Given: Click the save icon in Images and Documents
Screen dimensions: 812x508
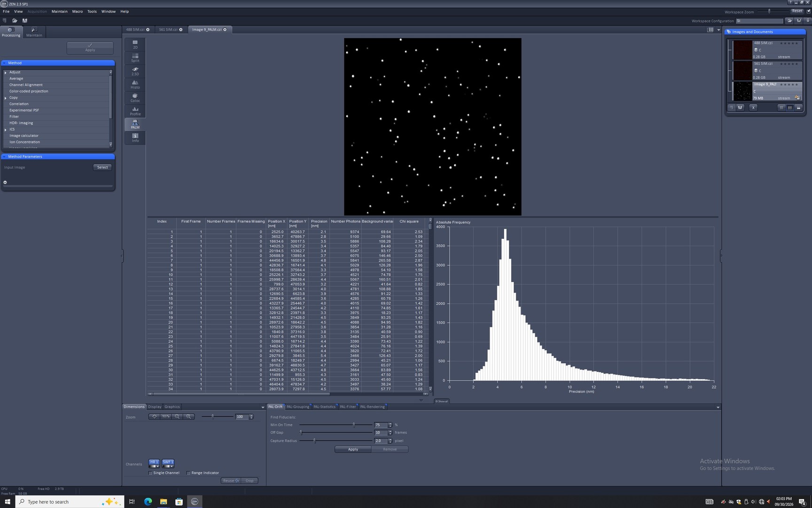Looking at the screenshot, I should click(740, 108).
